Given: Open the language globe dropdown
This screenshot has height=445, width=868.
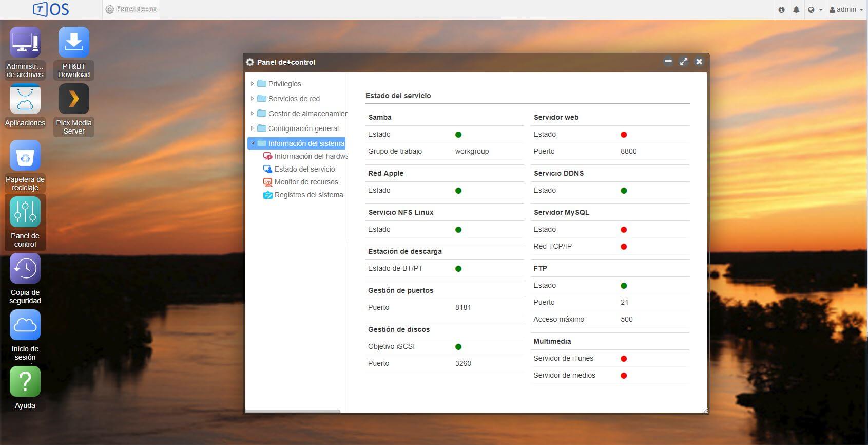Looking at the screenshot, I should click(x=815, y=10).
